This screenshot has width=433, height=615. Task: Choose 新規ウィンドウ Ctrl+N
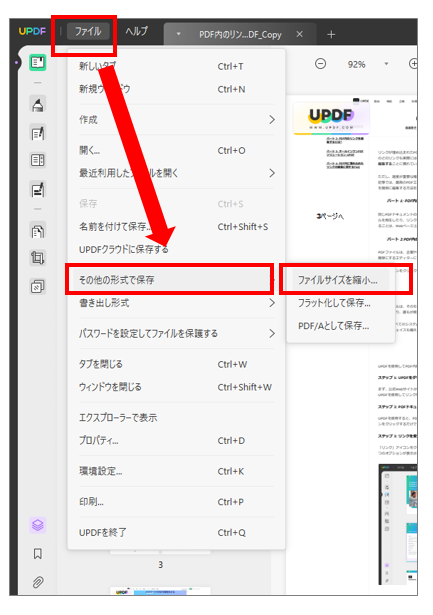[176, 89]
